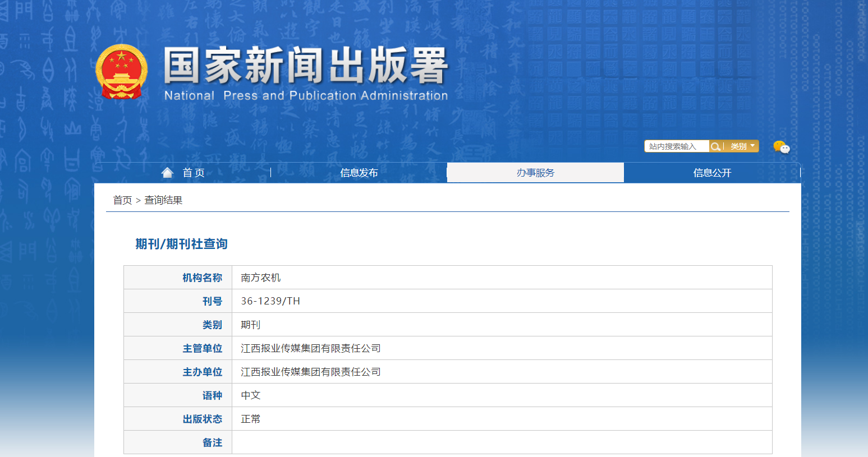Click the magnifier search icon
The image size is (868, 457).
coord(715,146)
